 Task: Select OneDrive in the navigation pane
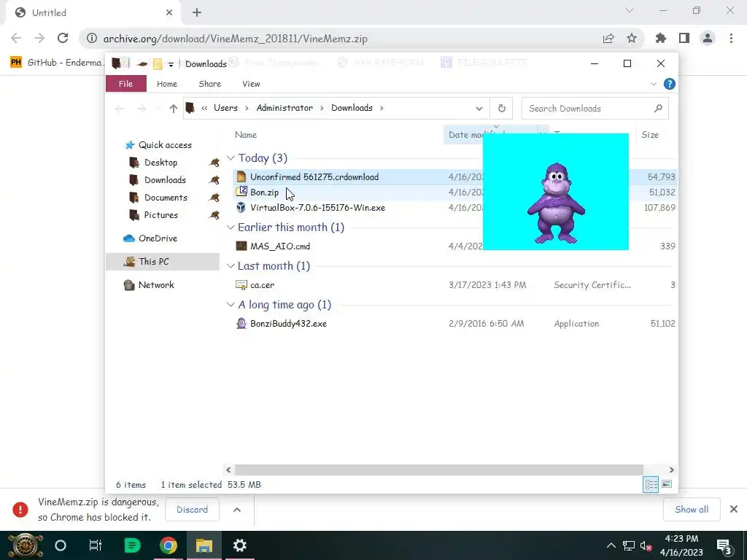pos(150,238)
